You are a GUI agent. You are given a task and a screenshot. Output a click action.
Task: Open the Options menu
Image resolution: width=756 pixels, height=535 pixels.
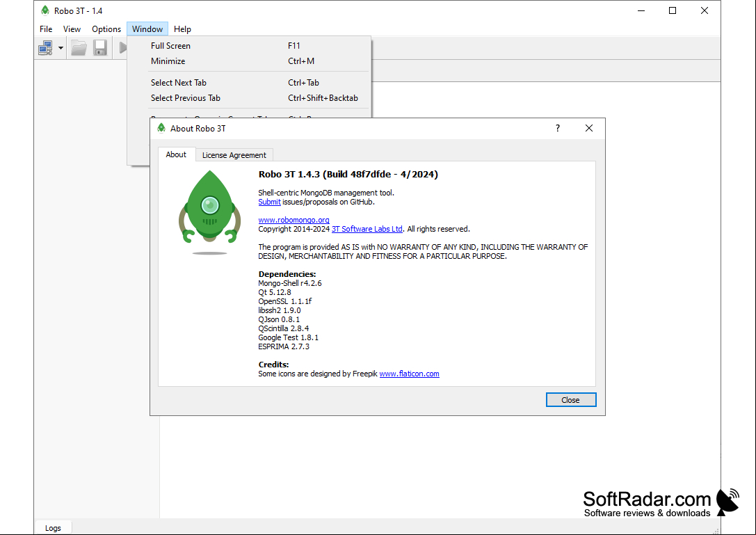click(106, 29)
